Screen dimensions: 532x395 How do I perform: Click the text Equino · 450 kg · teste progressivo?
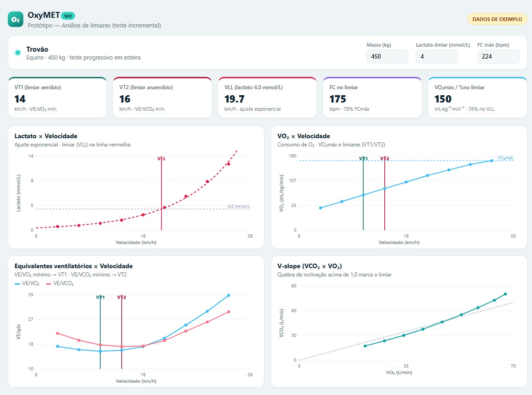tap(83, 58)
